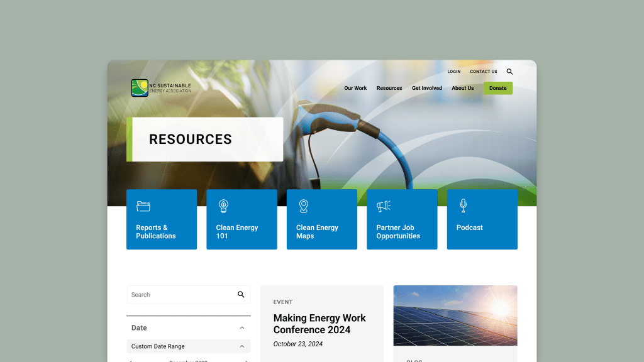644x362 pixels.
Task: Open the map pin icon for Clean Energy Maps
Action: click(x=303, y=206)
